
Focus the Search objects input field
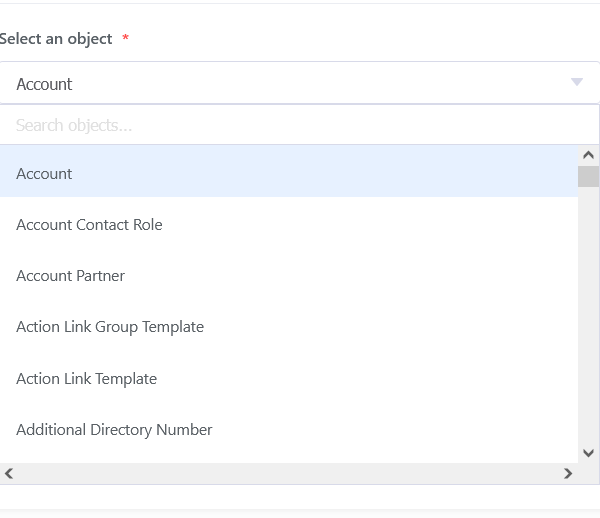pos(298,125)
